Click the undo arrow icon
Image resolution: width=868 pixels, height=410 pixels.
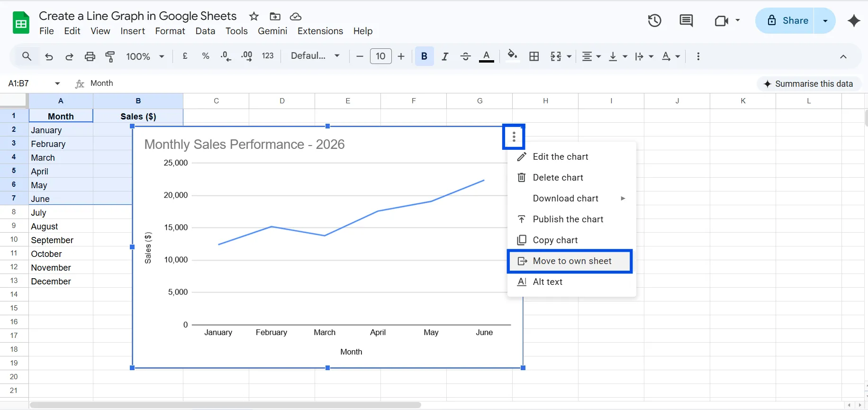(49, 56)
